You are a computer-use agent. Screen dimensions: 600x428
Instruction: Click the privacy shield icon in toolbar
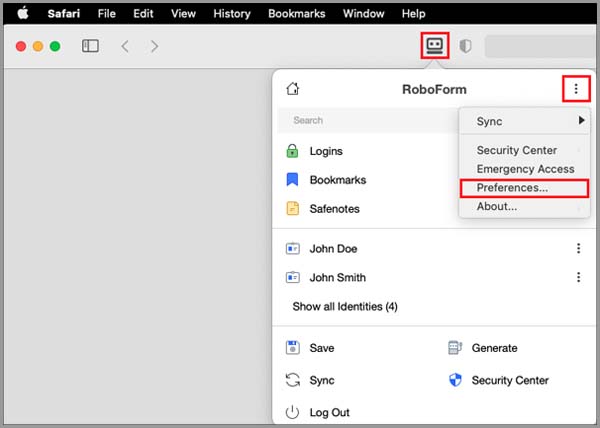click(465, 46)
